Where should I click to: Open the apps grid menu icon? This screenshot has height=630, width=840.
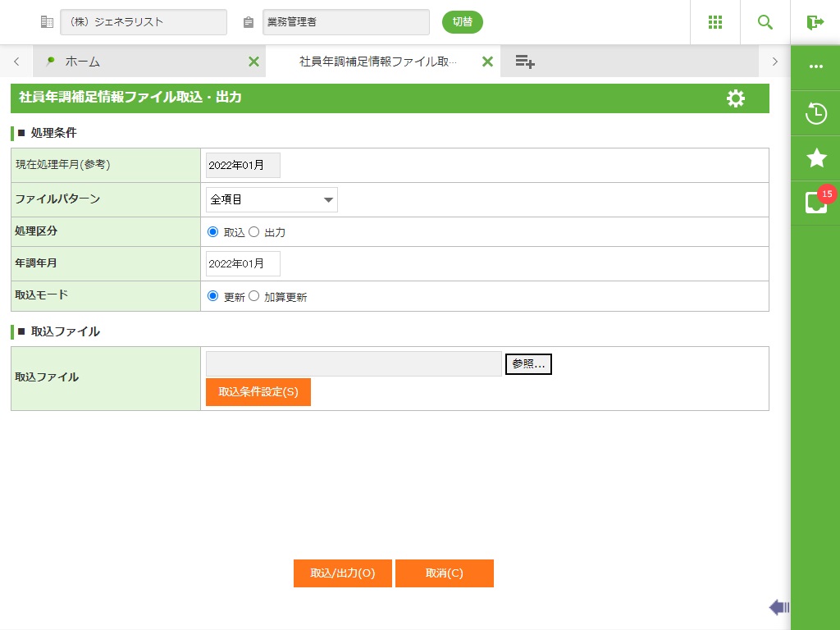[714, 22]
